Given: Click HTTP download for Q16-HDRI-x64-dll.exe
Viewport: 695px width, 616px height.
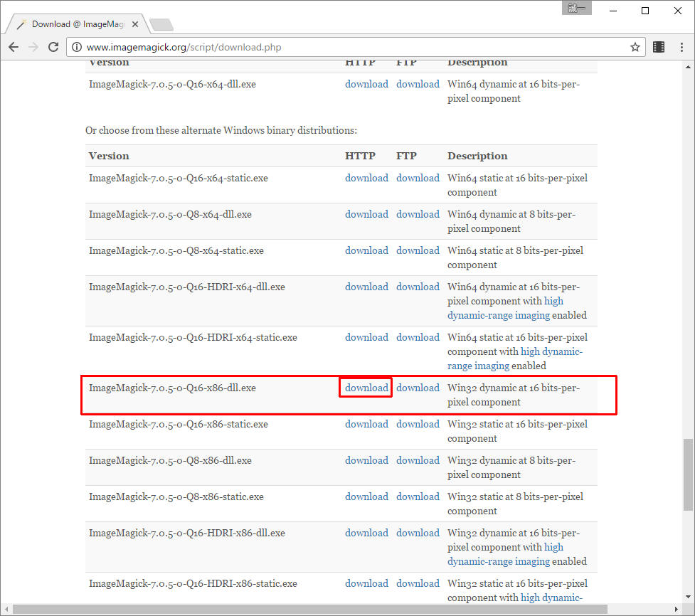Looking at the screenshot, I should [366, 287].
